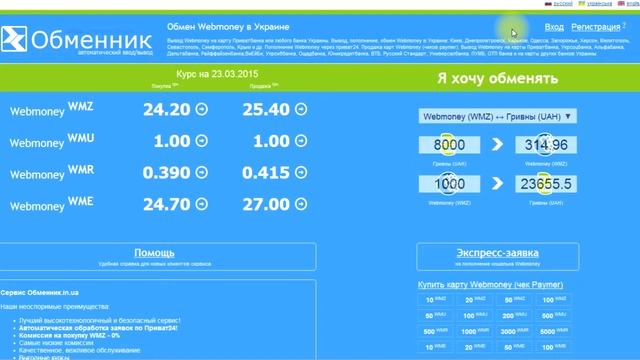Open Купить карту Webmoney (чек Paymer) link

coord(490,284)
